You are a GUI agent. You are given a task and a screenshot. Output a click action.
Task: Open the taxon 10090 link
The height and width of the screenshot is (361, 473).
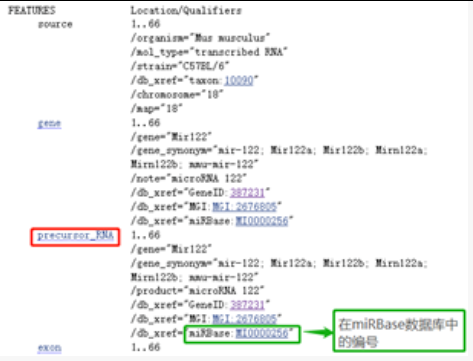tap(239, 80)
